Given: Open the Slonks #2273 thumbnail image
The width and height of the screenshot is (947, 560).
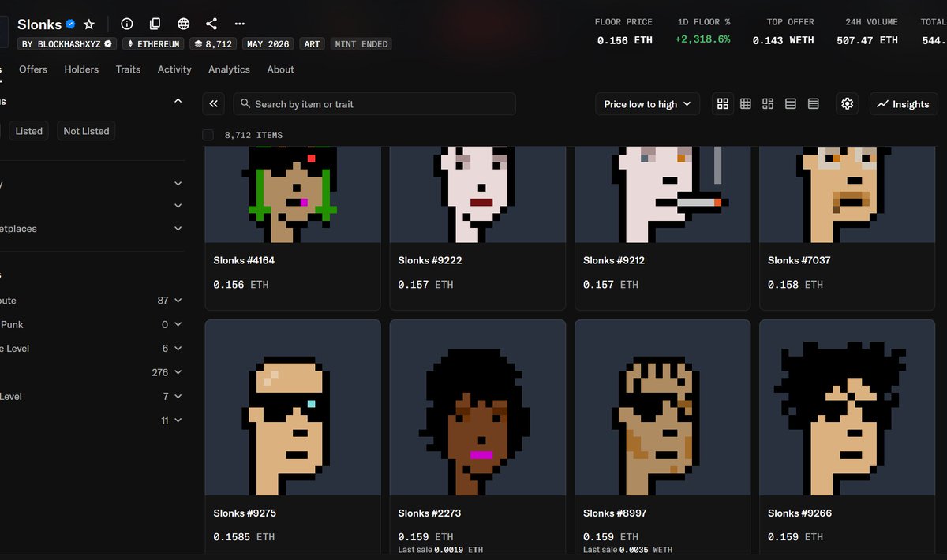Looking at the screenshot, I should click(477, 408).
